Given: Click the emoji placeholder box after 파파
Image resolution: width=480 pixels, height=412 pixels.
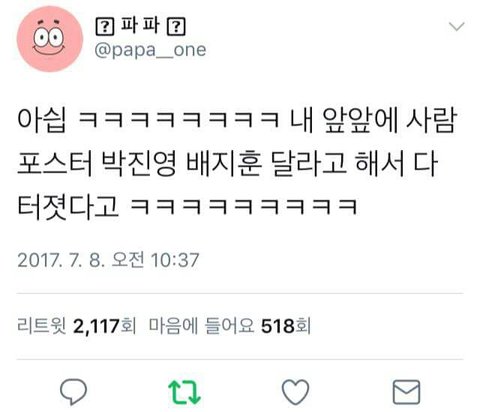Looking at the screenshot, I should click(x=176, y=27).
